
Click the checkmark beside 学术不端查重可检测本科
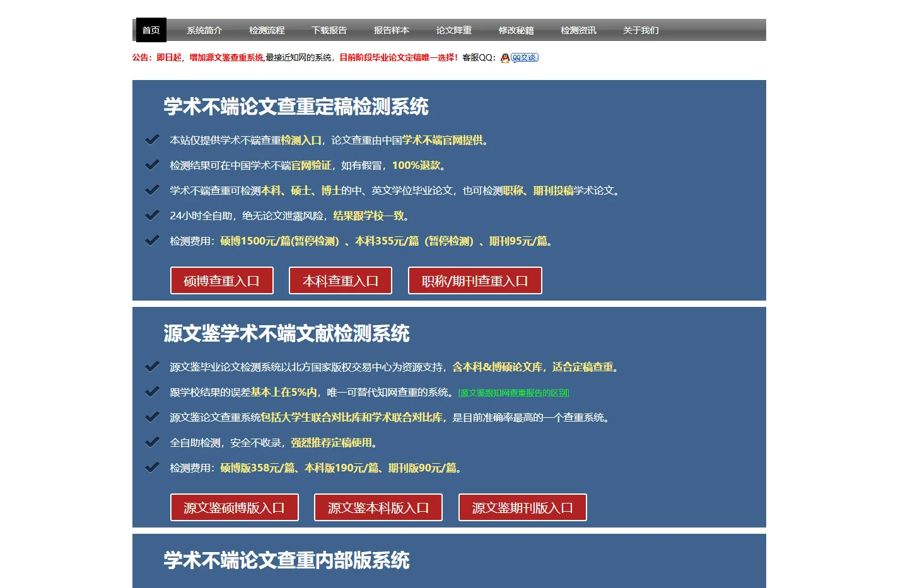click(x=152, y=190)
